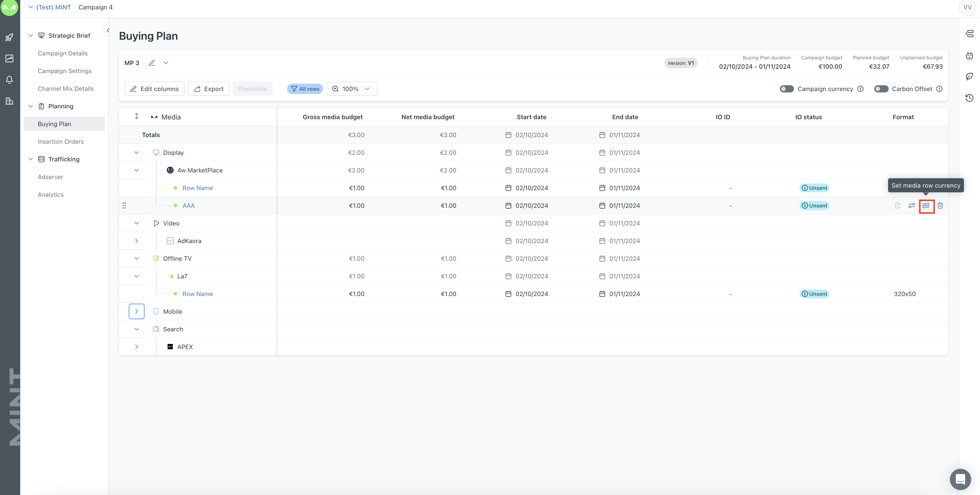Open notifications bell in left sidebar
The height and width of the screenshot is (495, 980).
[x=9, y=80]
